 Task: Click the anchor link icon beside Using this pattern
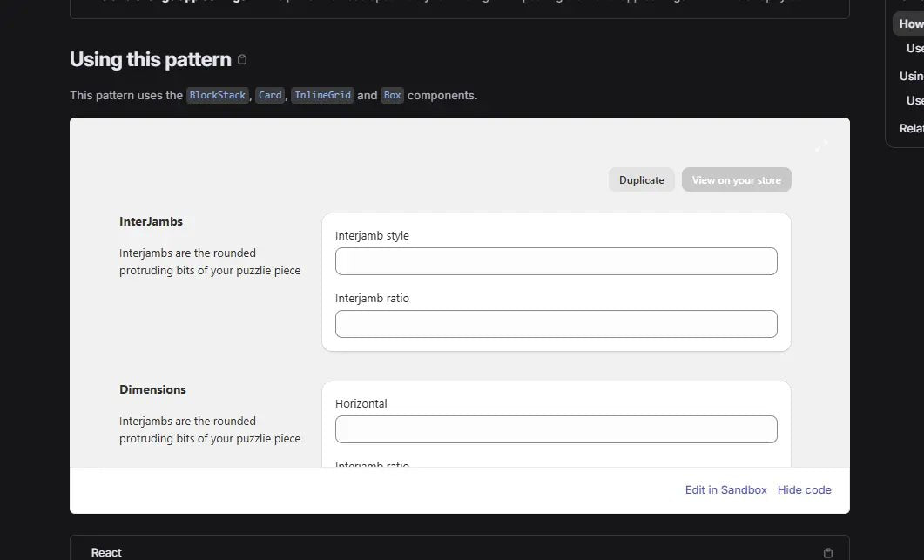point(242,60)
